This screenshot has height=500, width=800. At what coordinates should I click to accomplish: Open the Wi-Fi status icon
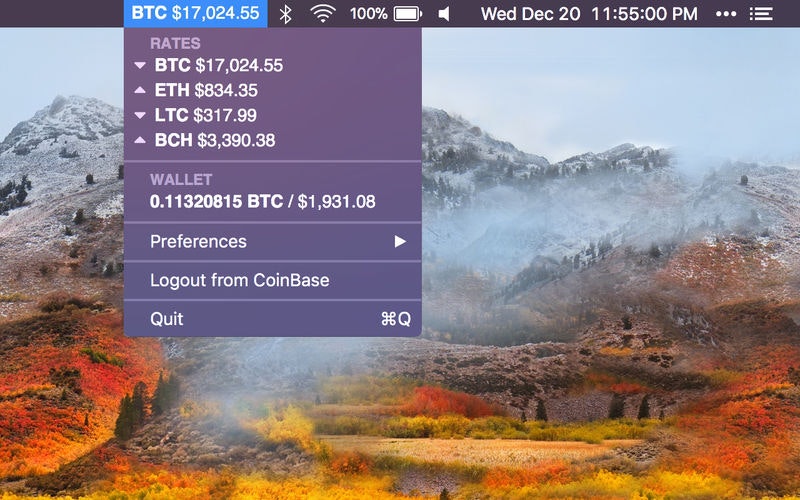pos(322,14)
